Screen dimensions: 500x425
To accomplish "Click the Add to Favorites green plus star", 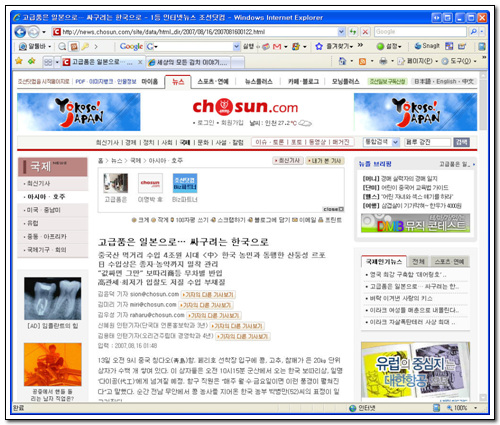I will 32,61.
